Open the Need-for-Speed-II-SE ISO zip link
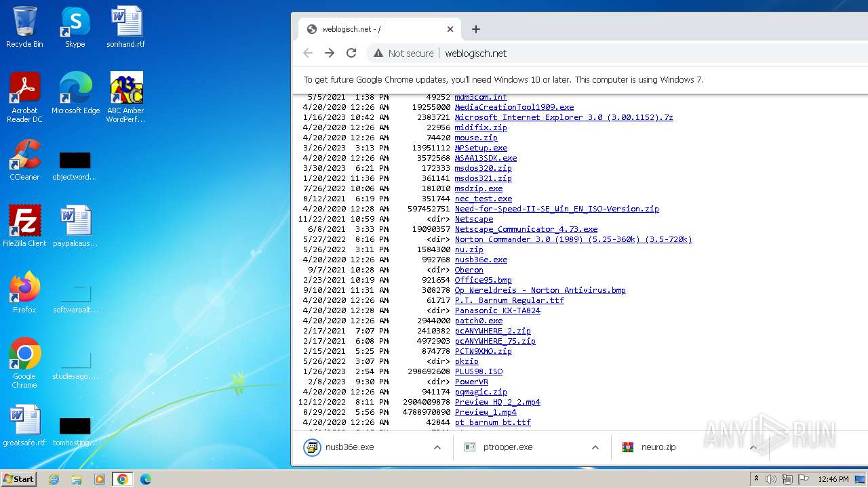Screen dimensions: 868x488 [x=557, y=209]
